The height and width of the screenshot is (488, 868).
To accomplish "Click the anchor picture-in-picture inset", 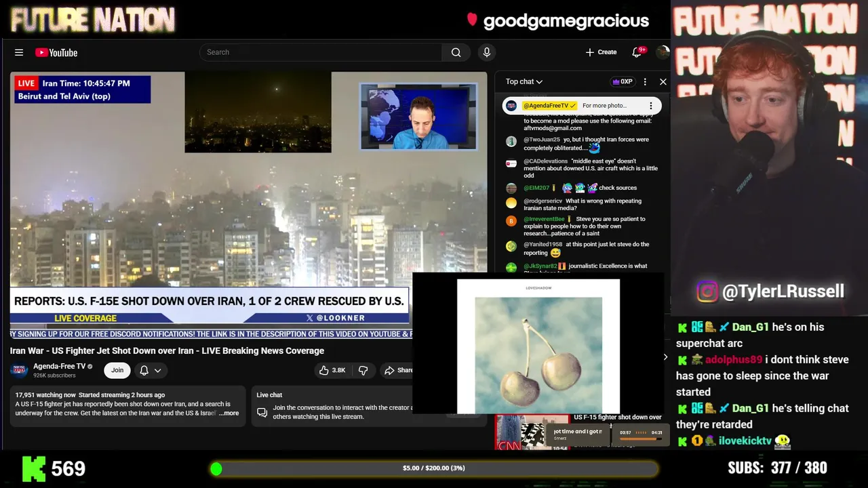I will pyautogui.click(x=418, y=117).
